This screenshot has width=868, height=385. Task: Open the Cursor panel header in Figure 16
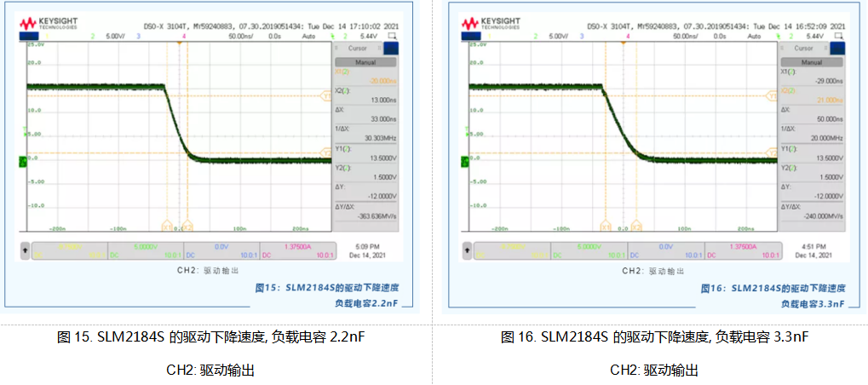[x=804, y=49]
